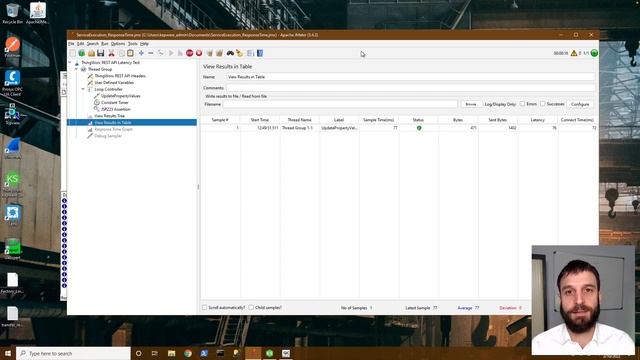Select the disabled Response Time Graph listener

[113, 129]
